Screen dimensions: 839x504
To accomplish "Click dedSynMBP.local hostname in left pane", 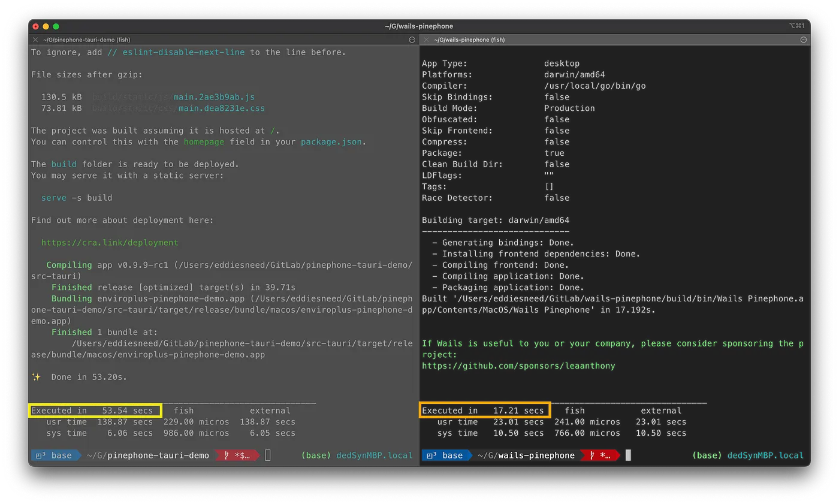I will 375,455.
